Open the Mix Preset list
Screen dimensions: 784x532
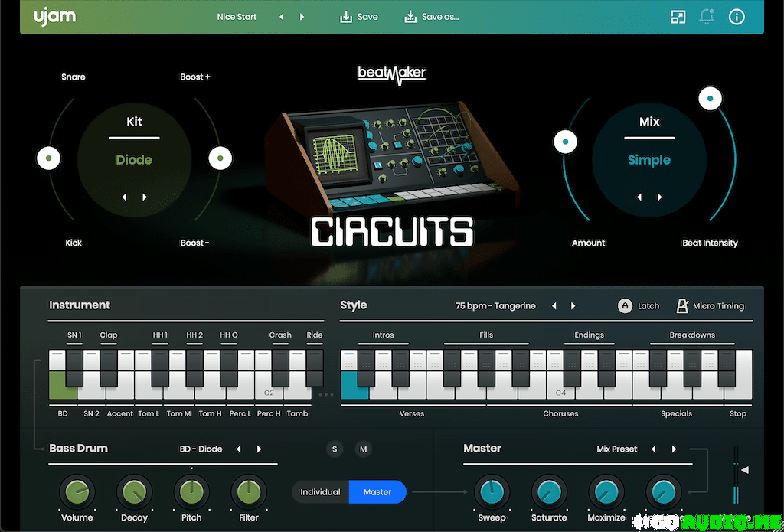click(x=617, y=449)
